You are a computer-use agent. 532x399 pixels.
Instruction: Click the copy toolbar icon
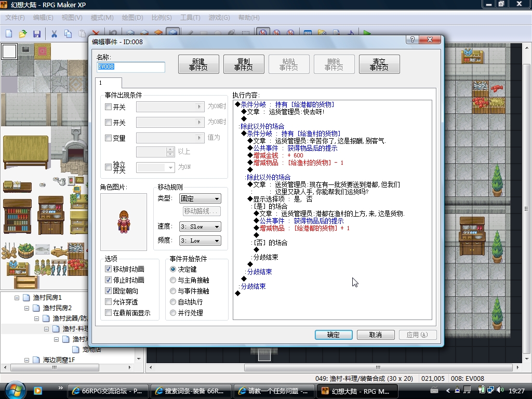click(68, 33)
